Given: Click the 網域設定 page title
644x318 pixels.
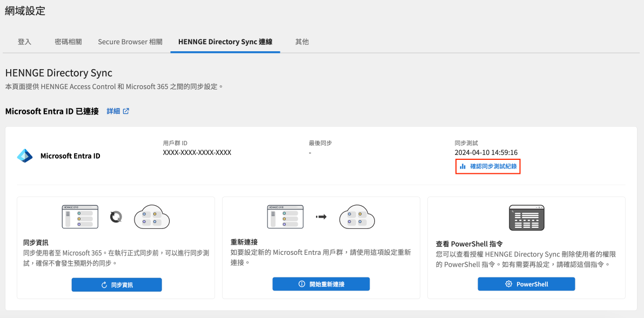Looking at the screenshot, I should coord(25,11).
